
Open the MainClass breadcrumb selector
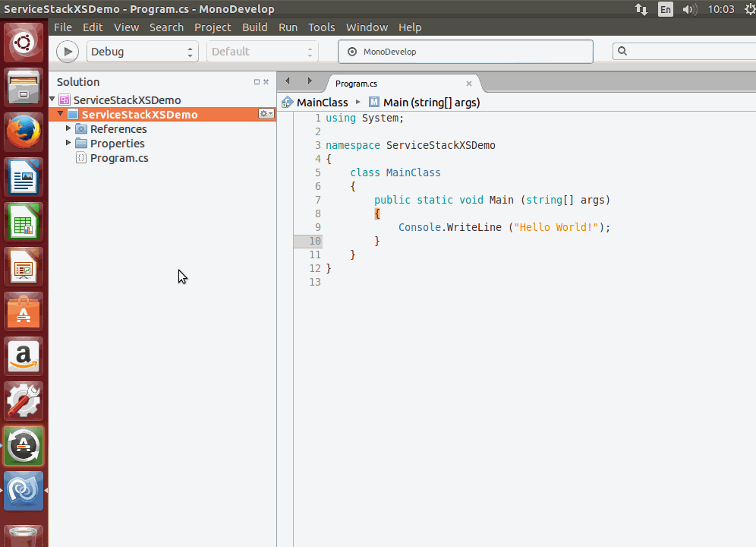click(x=322, y=103)
